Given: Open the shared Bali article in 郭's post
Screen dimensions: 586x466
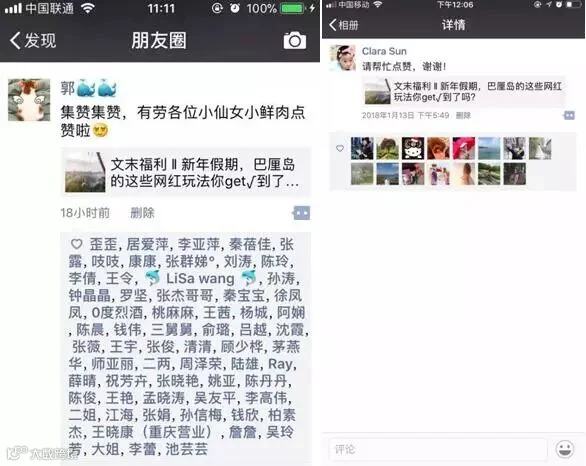Looking at the screenshot, I should click(186, 172).
